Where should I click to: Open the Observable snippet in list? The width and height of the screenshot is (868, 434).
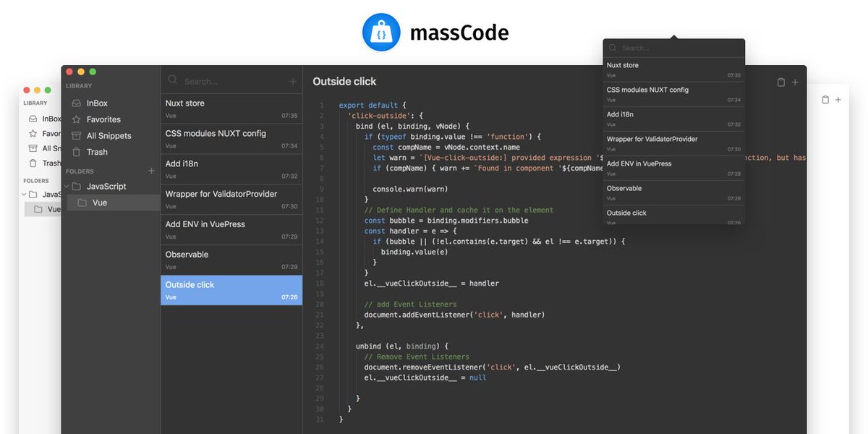[231, 260]
